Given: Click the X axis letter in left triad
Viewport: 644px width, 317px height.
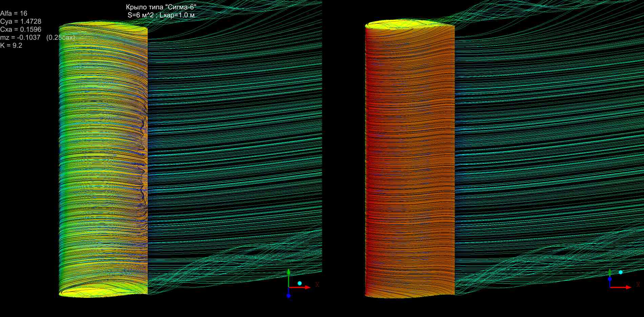Looking at the screenshot, I should pyautogui.click(x=317, y=285).
